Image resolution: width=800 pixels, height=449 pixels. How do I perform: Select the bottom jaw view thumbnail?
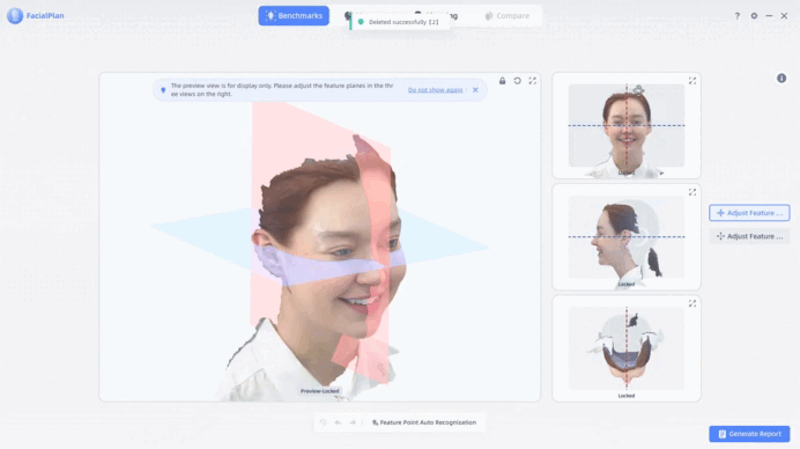tap(627, 348)
